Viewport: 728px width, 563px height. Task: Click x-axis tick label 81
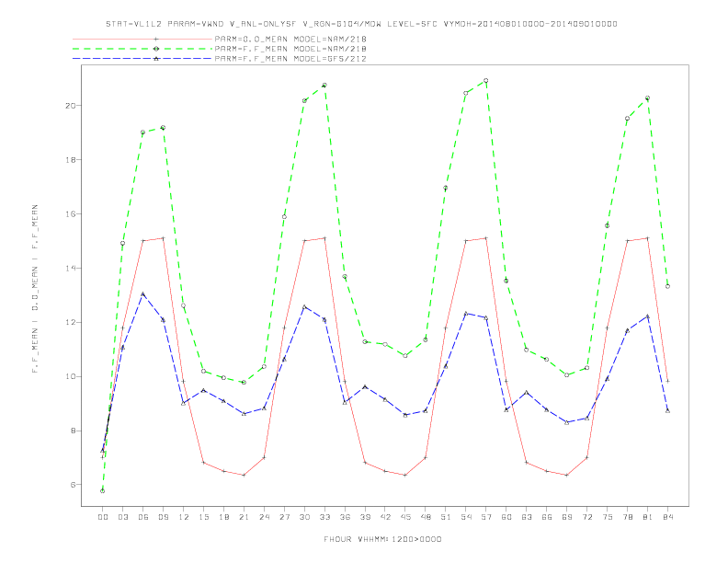pyautogui.click(x=648, y=517)
